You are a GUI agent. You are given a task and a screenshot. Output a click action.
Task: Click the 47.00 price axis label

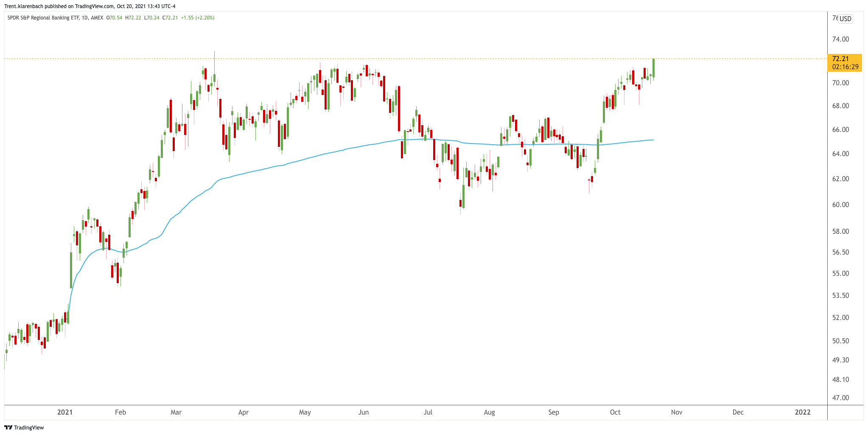coord(840,398)
